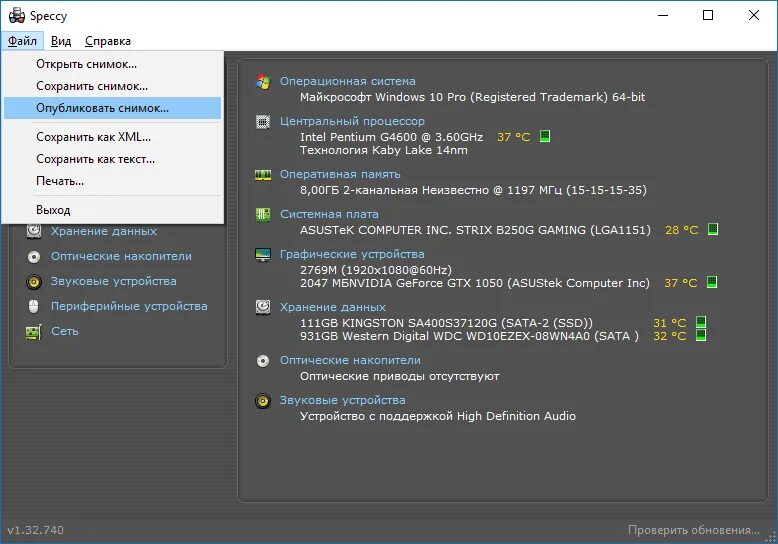The width and height of the screenshot is (778, 544).
Task: Click green temperature indicator beside motherboard 28 °C
Action: tap(713, 229)
